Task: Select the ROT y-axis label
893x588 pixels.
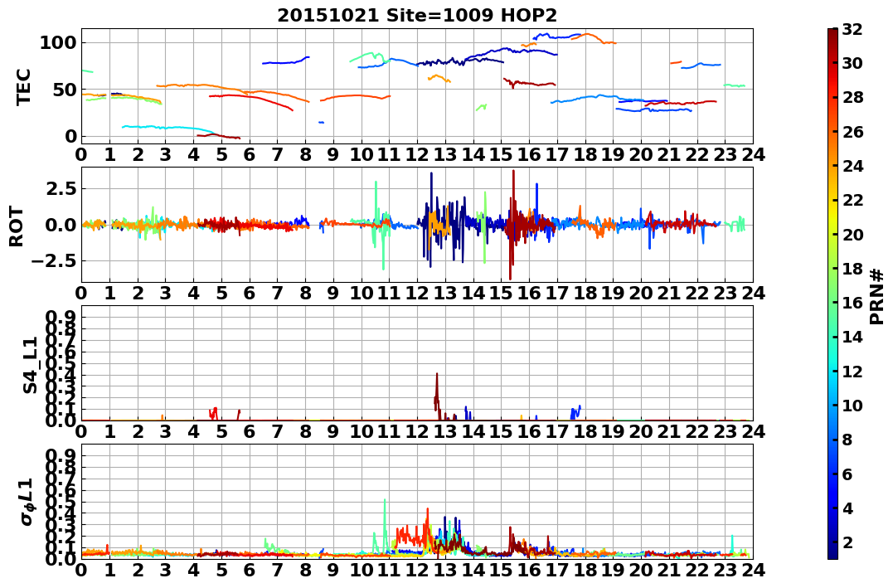Action: [17, 226]
